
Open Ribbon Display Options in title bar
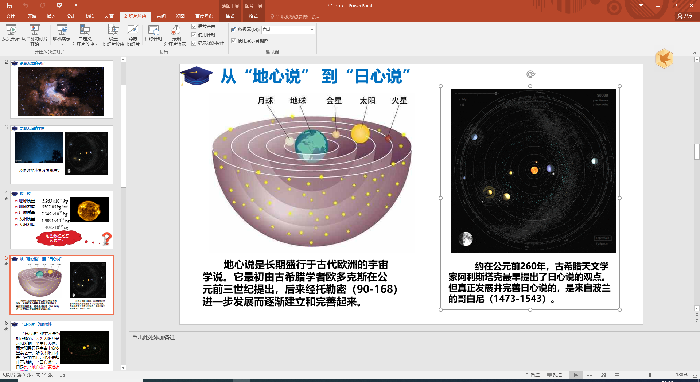tap(641, 5)
